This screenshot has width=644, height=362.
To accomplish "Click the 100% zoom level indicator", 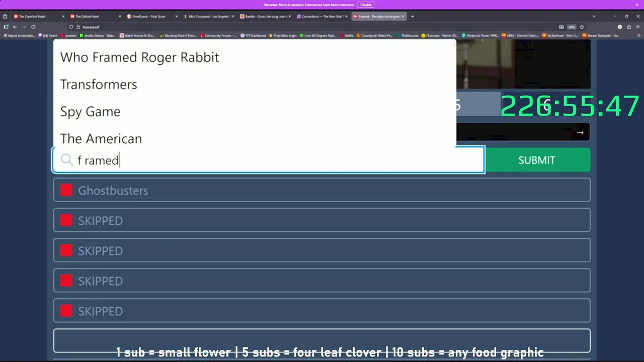I will 572,27.
